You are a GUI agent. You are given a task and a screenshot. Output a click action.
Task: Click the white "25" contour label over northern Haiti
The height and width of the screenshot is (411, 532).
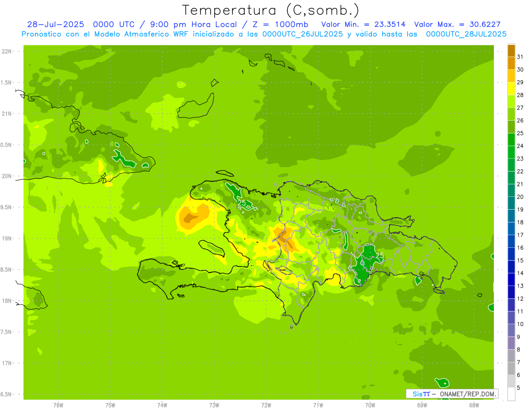(242, 203)
